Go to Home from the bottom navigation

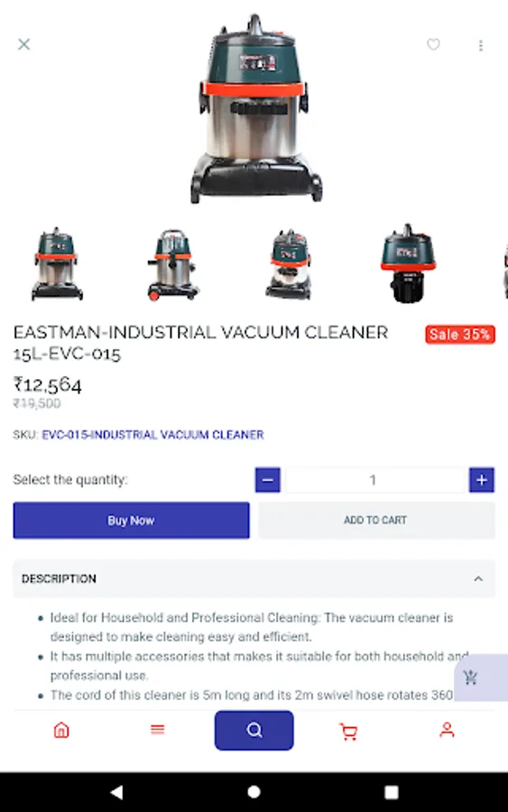coord(61,730)
